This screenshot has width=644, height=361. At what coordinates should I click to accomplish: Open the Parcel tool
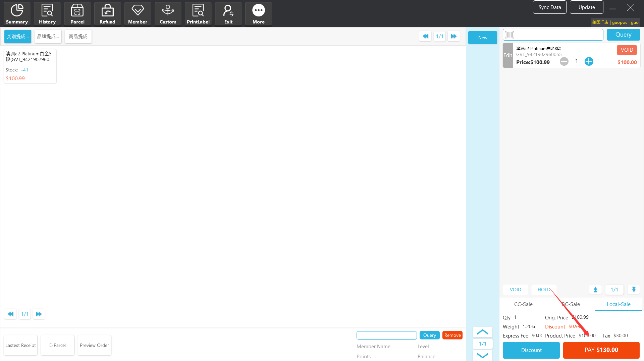coord(77,14)
